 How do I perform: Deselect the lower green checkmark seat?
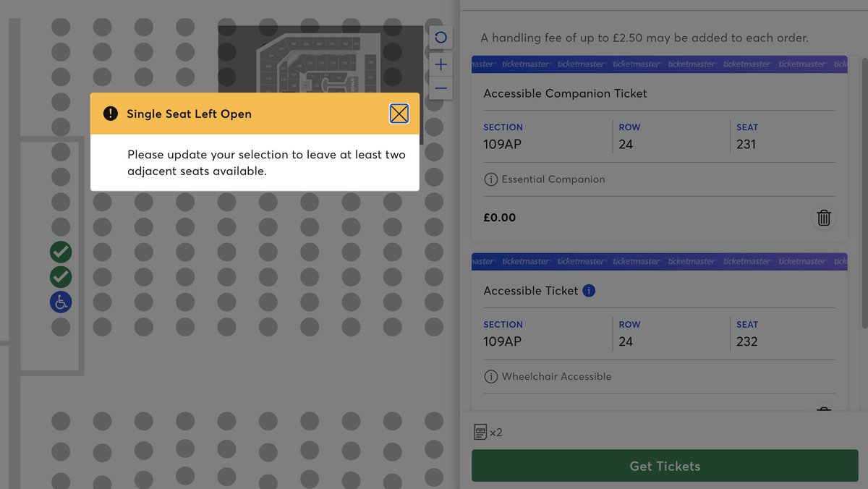[61, 277]
